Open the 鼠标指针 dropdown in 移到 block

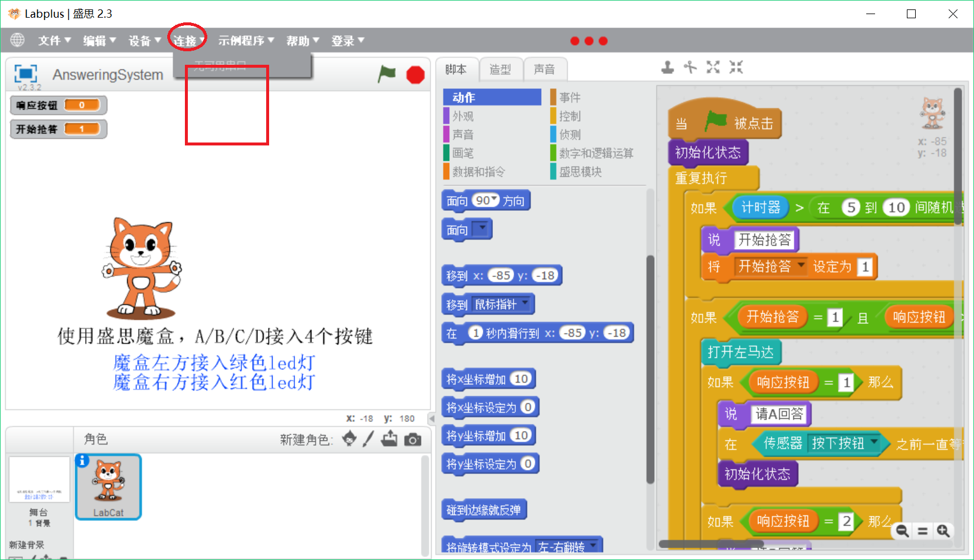click(525, 303)
